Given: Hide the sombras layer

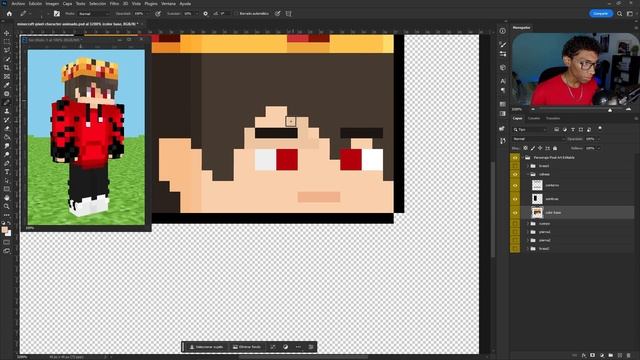Looking at the screenshot, I should coord(515,199).
